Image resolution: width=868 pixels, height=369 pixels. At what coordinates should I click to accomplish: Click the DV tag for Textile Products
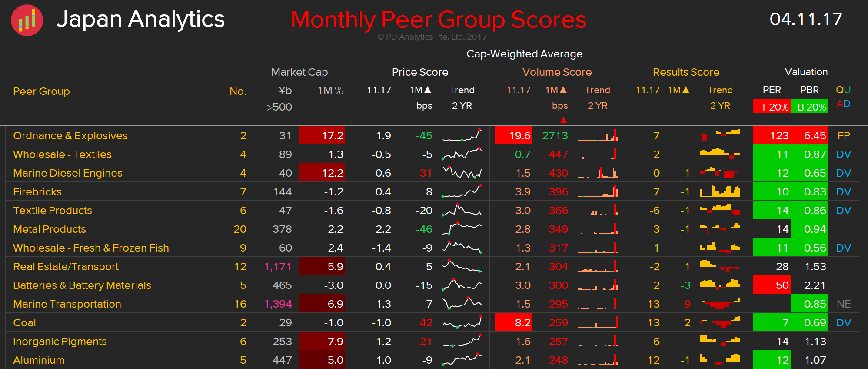(843, 211)
